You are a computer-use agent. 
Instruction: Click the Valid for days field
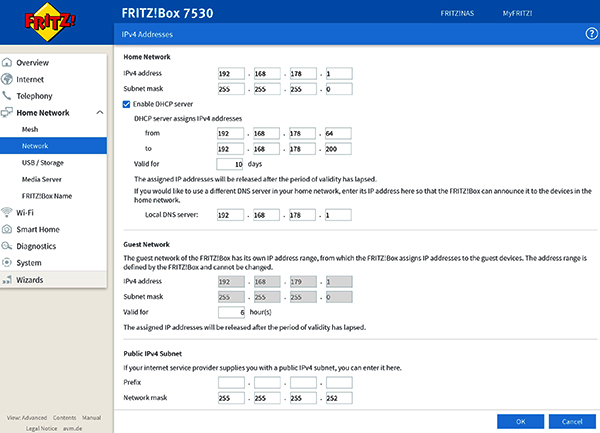[230, 164]
